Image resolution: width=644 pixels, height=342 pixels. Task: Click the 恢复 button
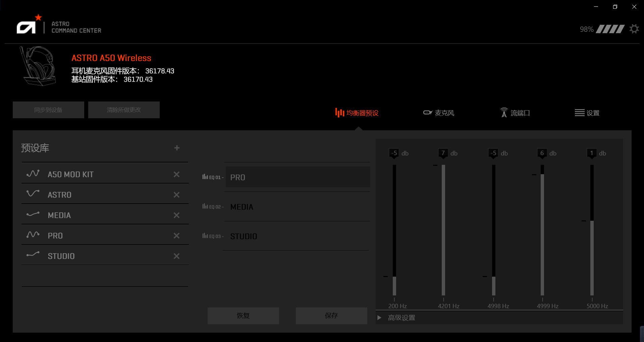pos(243,316)
